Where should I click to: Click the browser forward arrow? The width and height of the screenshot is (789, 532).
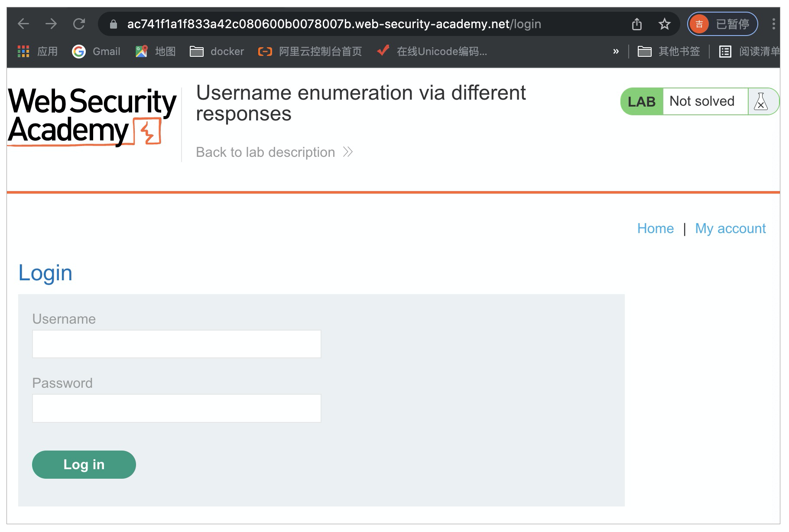pyautogui.click(x=51, y=24)
